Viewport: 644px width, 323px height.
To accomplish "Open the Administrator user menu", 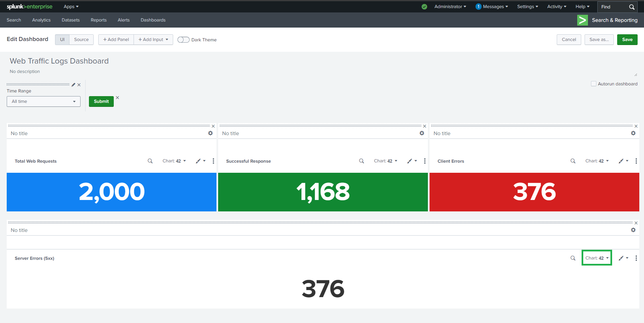I will 450,7.
